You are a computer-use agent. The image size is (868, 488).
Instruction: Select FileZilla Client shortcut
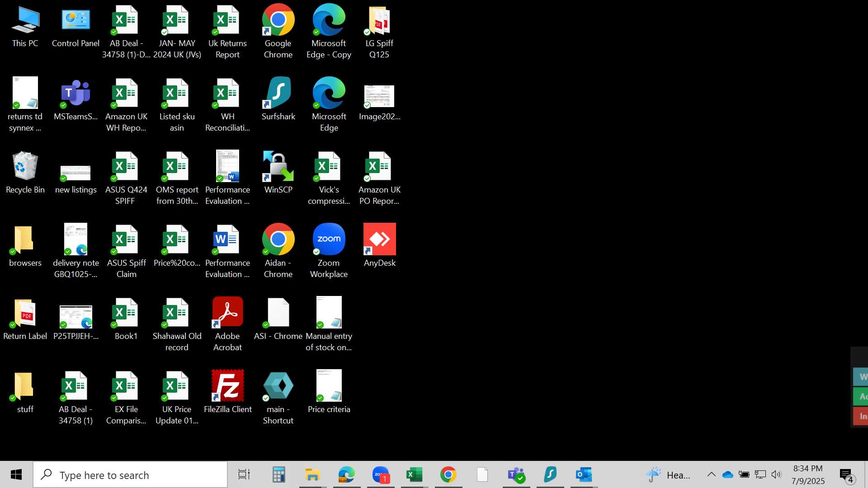[227, 392]
